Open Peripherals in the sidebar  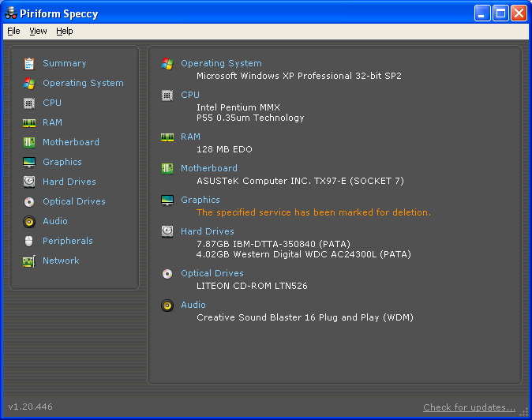(68, 241)
